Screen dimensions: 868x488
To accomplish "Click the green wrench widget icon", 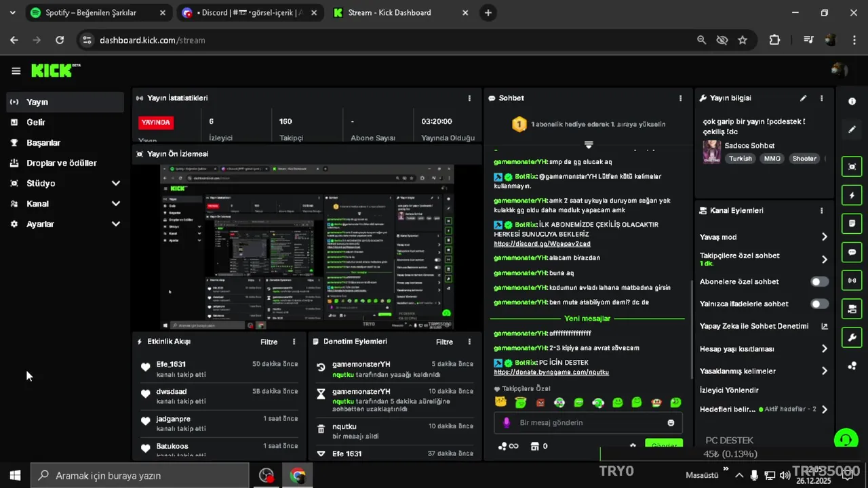I will (852, 338).
